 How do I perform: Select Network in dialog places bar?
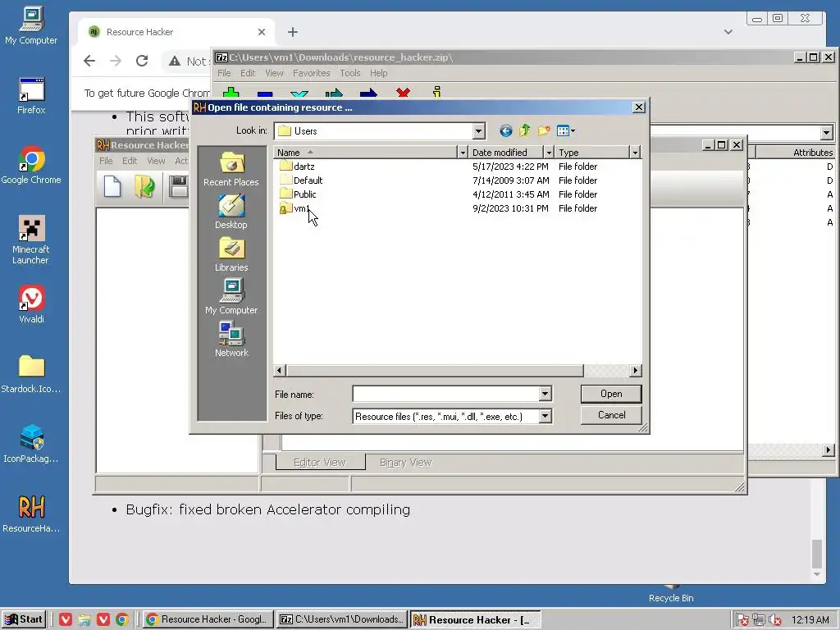[231, 340]
